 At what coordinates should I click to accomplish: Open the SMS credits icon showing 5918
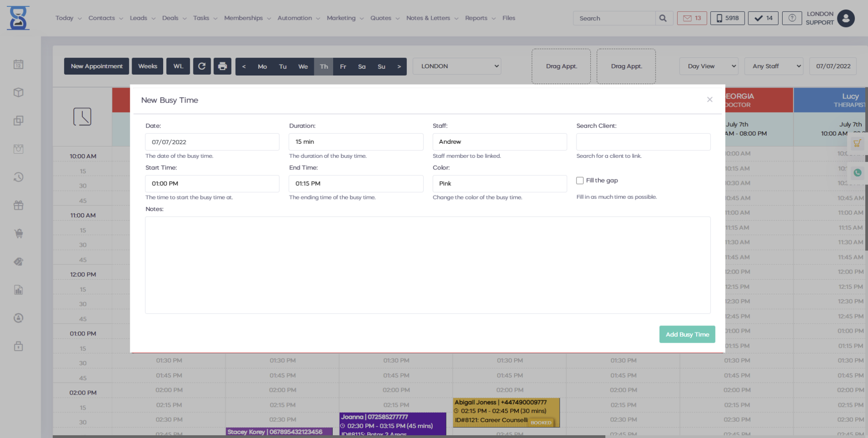tap(727, 18)
